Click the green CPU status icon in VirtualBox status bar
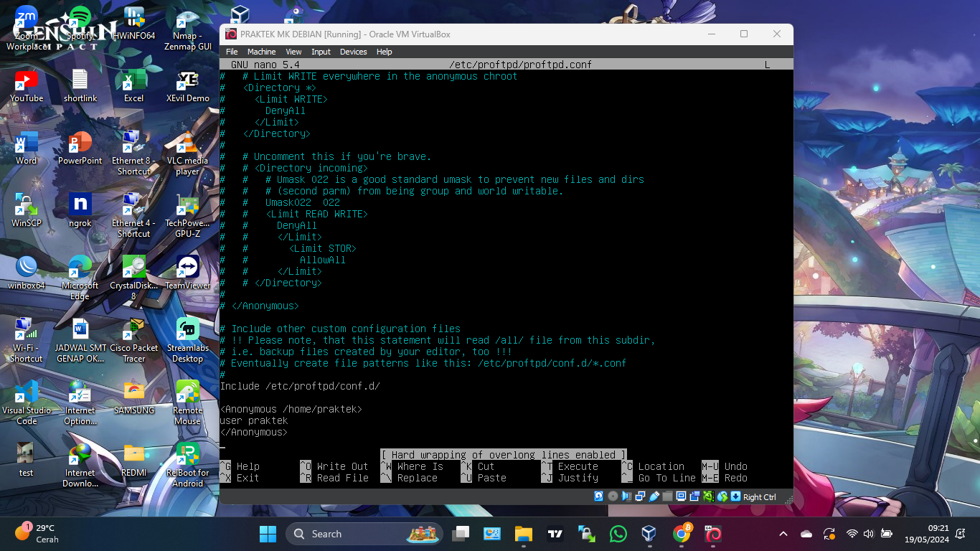Image resolution: width=980 pixels, height=551 pixels. pos(709,496)
